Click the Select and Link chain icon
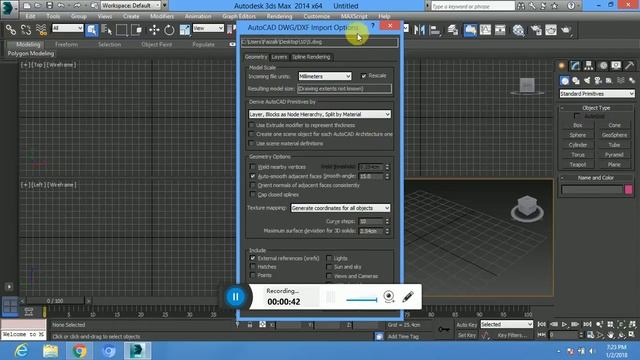This screenshot has height=360, width=640. pos(11,30)
